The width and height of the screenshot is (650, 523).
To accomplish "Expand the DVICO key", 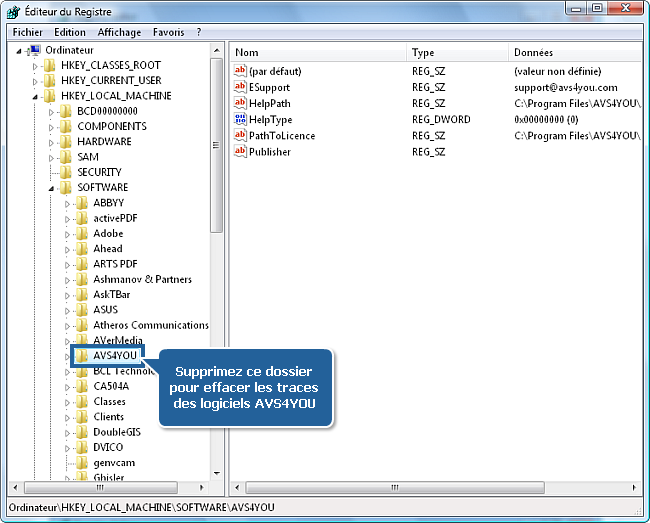I will (67, 448).
